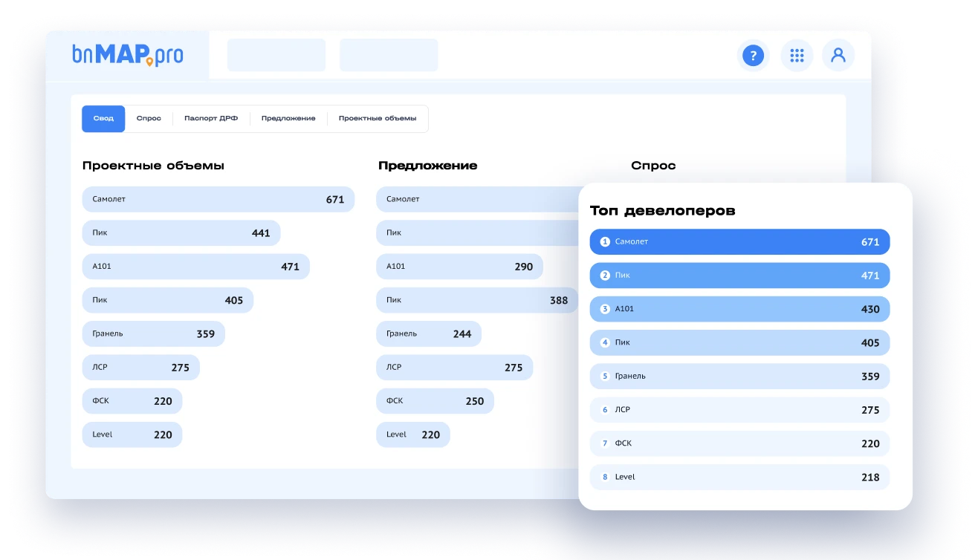This screenshot has width=978, height=560.
Task: Click the Пик row ranked second
Action: point(739,276)
